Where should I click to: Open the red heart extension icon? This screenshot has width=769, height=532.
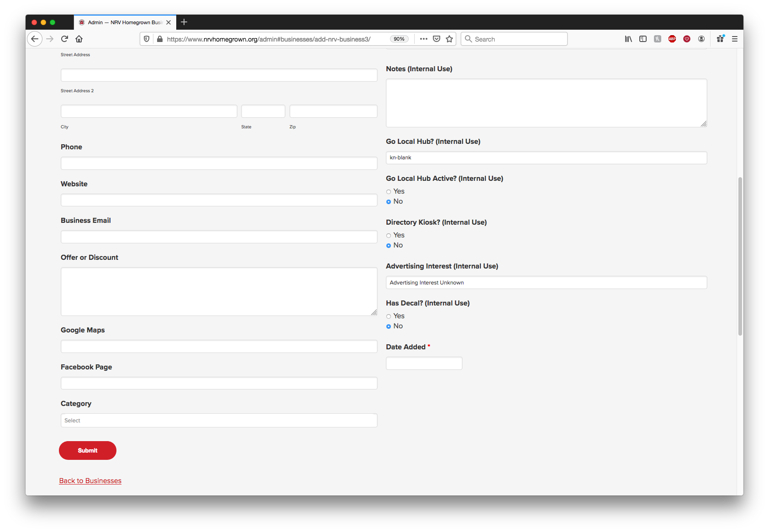click(x=687, y=39)
